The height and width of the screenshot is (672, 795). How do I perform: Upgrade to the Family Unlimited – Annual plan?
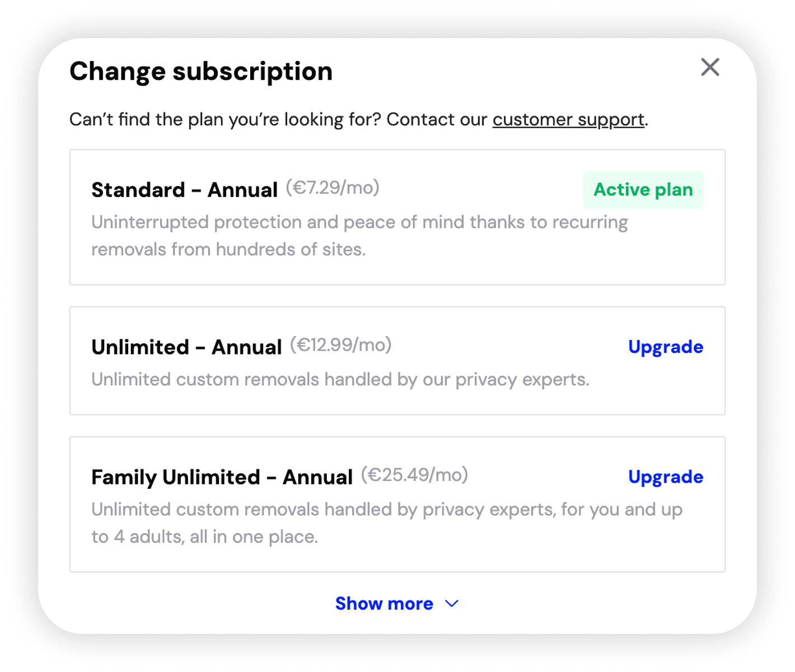(x=665, y=477)
